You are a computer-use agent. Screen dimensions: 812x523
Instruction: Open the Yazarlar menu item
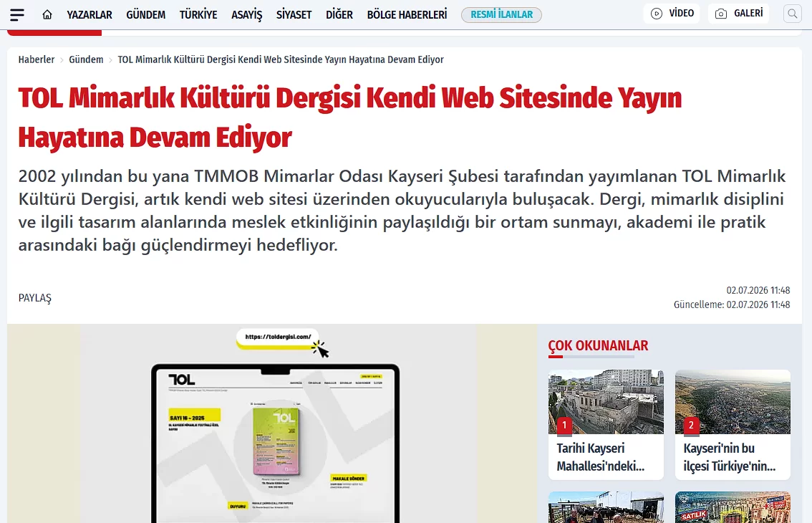[89, 14]
